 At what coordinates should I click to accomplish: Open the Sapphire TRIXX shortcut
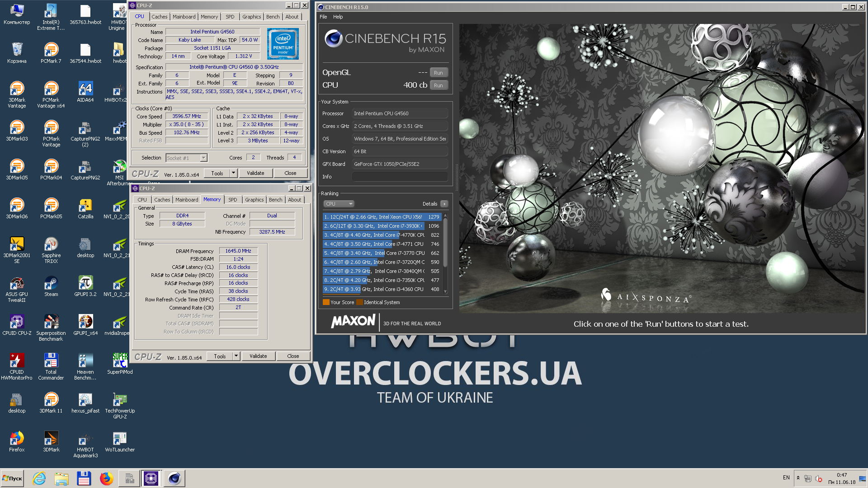click(51, 250)
